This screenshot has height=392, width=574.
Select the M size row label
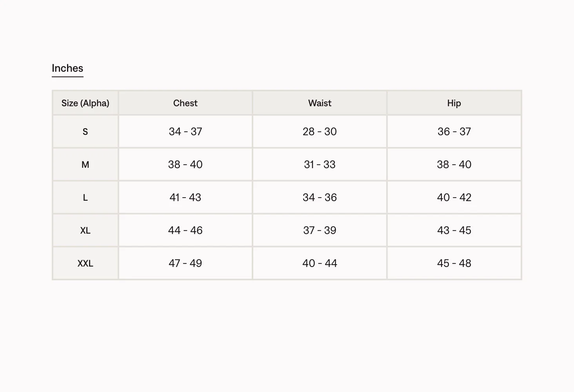85,164
